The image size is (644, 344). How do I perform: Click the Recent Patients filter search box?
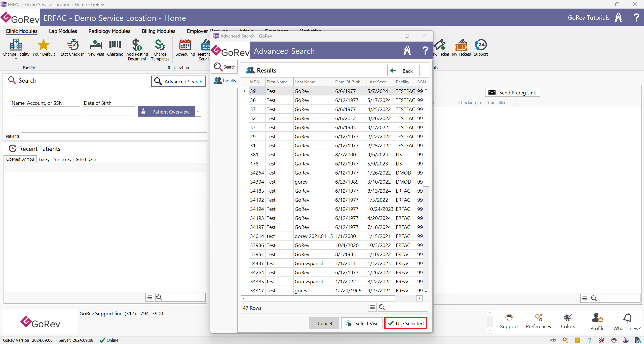tap(180, 297)
